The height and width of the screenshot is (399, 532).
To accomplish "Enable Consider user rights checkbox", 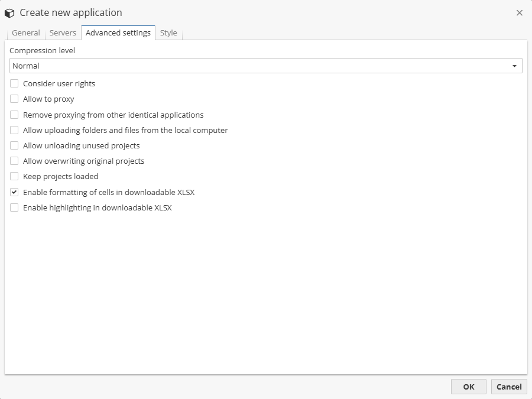I will pos(14,84).
